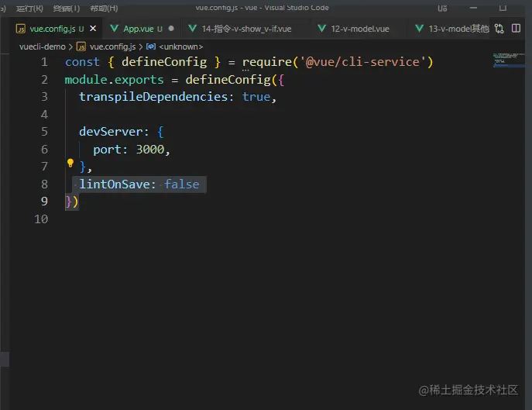This screenshot has width=532, height=410.
Task: Select vue.config.js breadcrumb item
Action: tap(112, 47)
